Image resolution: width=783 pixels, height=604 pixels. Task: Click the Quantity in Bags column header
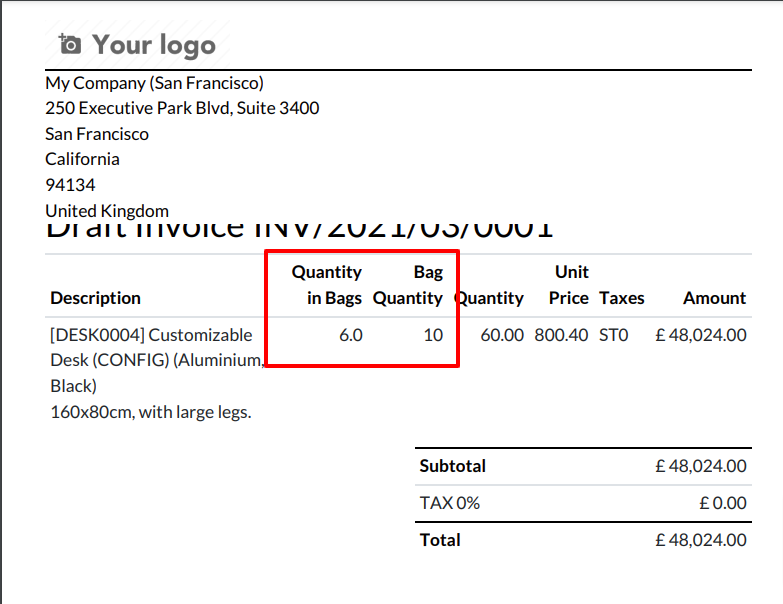pyautogui.click(x=327, y=285)
